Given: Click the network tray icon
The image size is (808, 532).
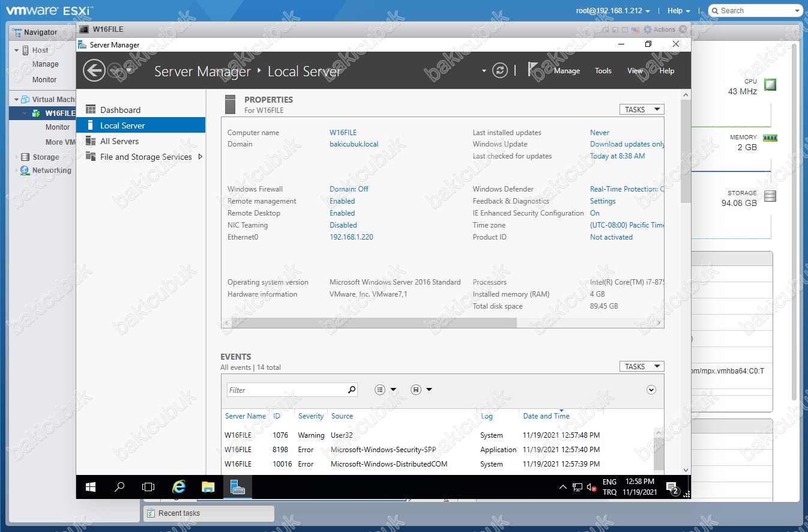Looking at the screenshot, I should coord(577,487).
